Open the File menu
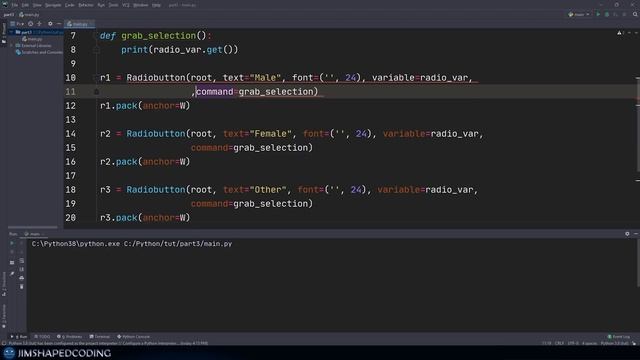 (15, 5)
